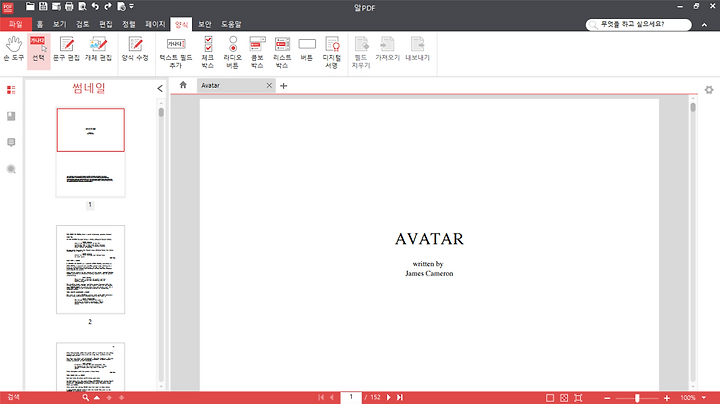Zoom out with the minus button

608,398
